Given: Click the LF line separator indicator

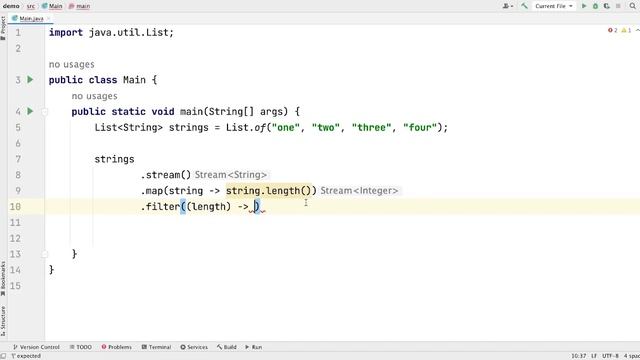Looking at the screenshot, I should 594,356.
